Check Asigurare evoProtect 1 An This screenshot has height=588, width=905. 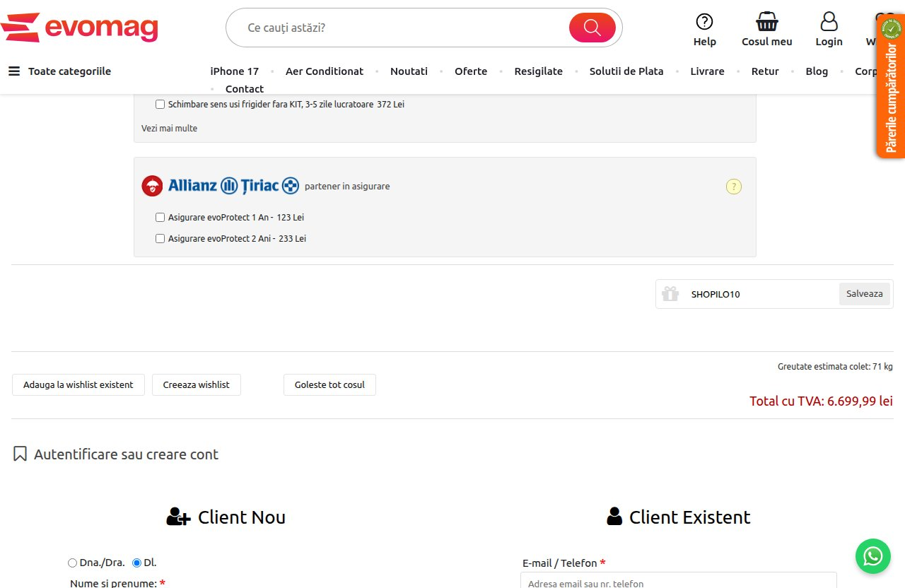(x=160, y=218)
